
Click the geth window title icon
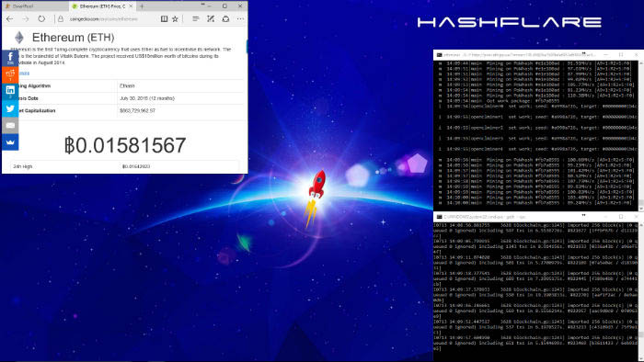coord(439,217)
